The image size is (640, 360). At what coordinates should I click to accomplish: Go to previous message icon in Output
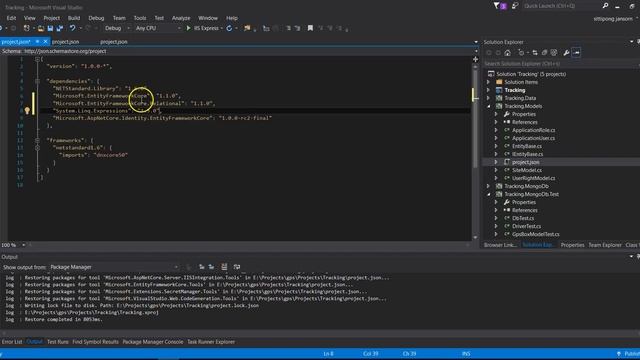pyautogui.click(x=202, y=267)
